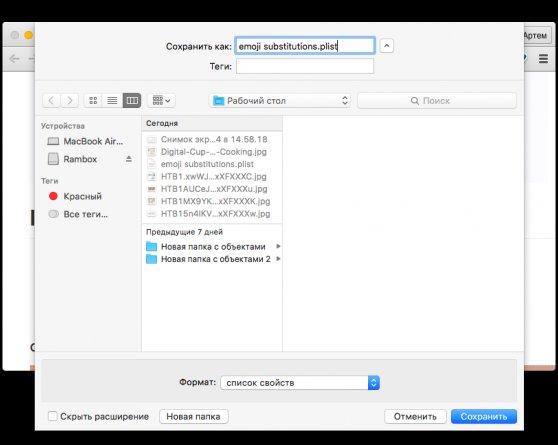Select Digital-Cup Cooking.jpg file
The width and height of the screenshot is (558, 445).
[212, 152]
